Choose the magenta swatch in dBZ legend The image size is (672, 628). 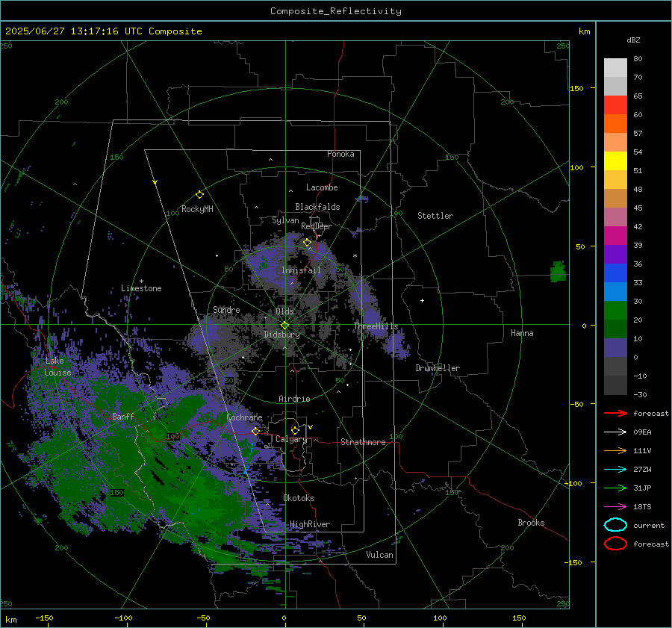[615, 236]
